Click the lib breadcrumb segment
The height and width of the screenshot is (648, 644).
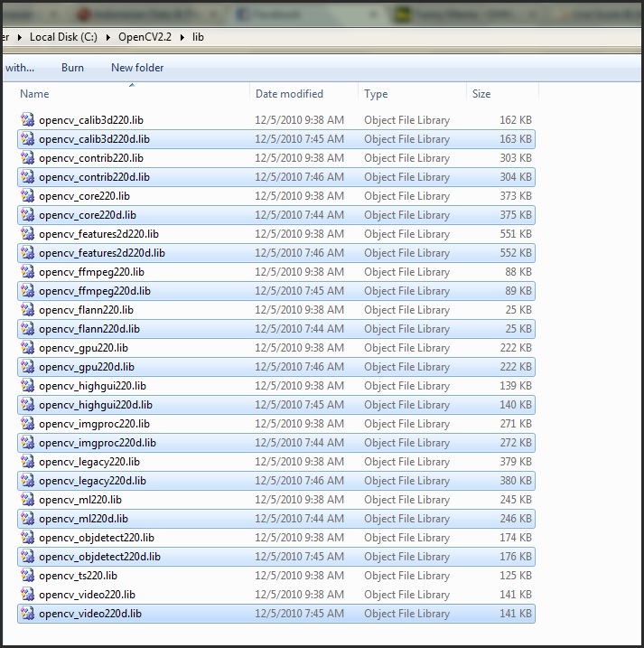point(198,37)
